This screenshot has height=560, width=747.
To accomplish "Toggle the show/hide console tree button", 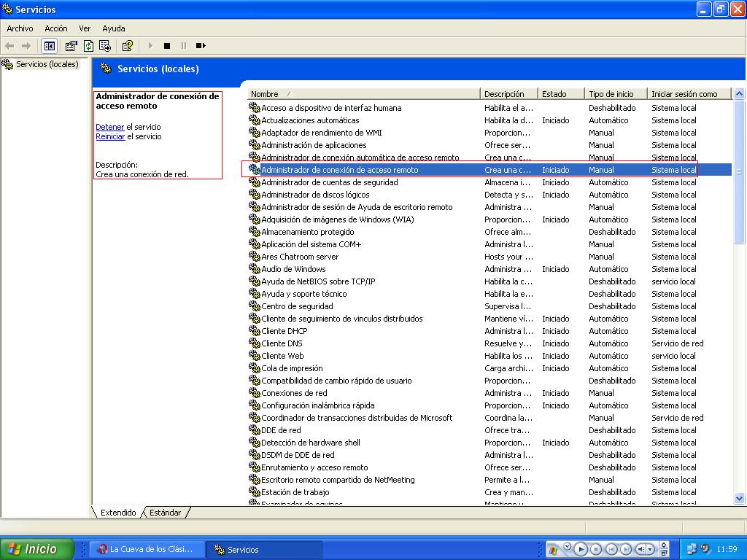I will (49, 46).
